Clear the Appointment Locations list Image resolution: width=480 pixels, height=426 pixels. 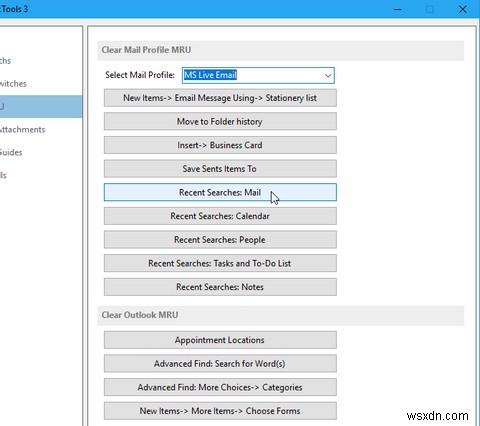click(x=220, y=340)
